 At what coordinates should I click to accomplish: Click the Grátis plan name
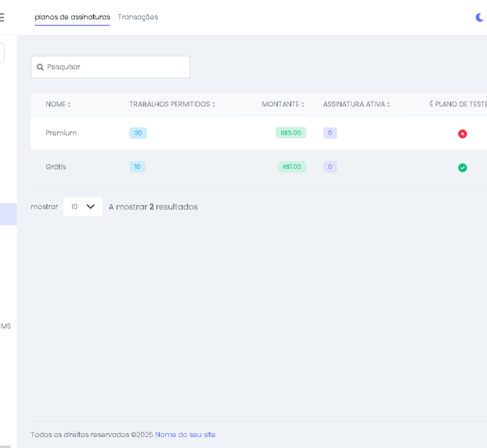(56, 167)
